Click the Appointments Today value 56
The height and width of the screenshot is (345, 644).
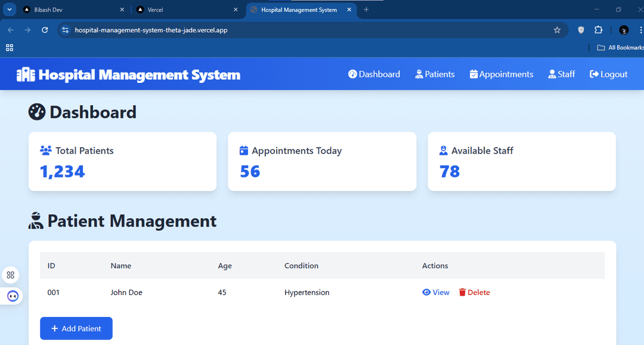(x=250, y=172)
